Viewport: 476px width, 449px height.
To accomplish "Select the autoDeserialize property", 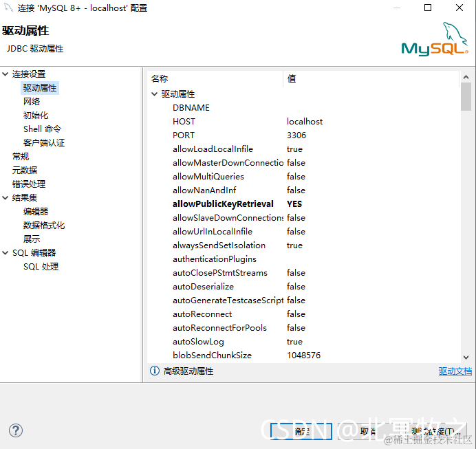I will (203, 287).
